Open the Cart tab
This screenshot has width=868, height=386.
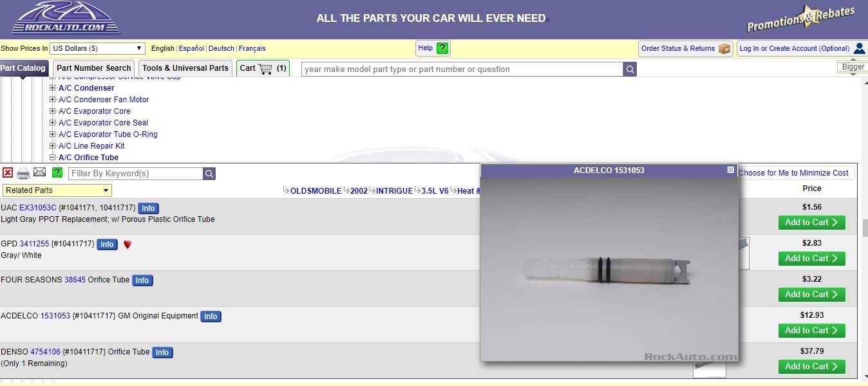click(262, 68)
